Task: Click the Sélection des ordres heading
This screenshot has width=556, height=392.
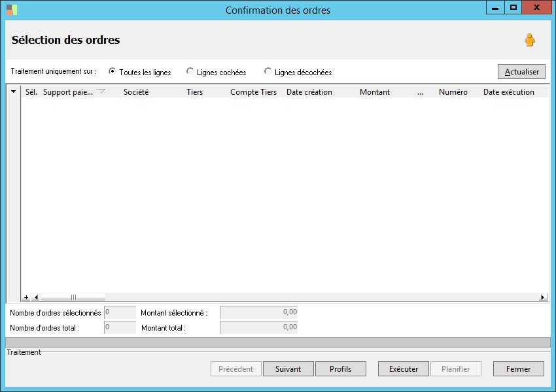Action: click(65, 40)
